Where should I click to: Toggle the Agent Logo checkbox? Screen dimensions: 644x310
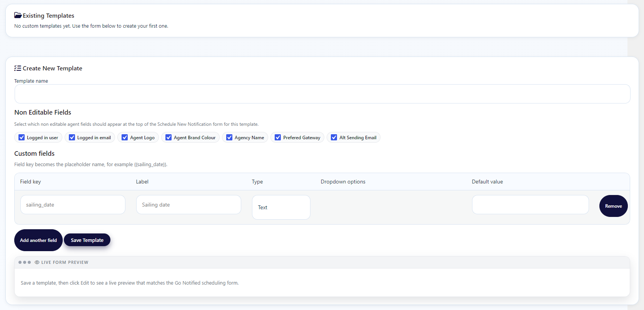coord(125,137)
